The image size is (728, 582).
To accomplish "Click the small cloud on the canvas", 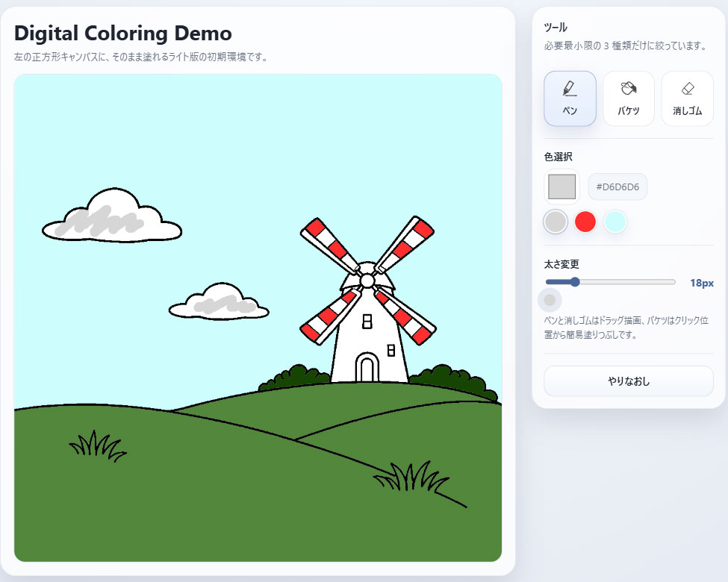I will [219, 302].
